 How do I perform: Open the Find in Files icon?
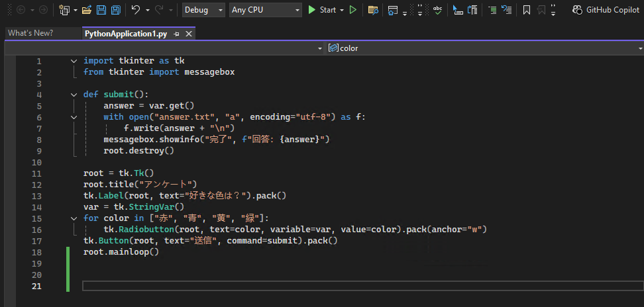[373, 10]
